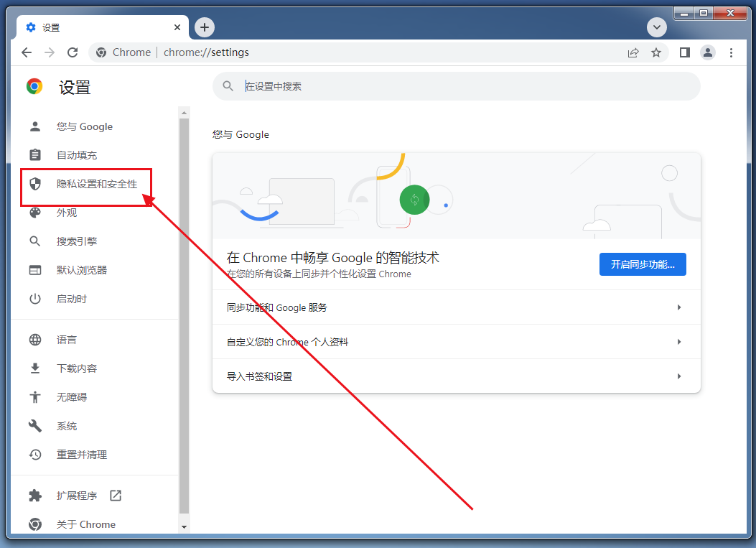Click the external link icon next to 扩展程序
The image size is (756, 548).
pos(116,496)
